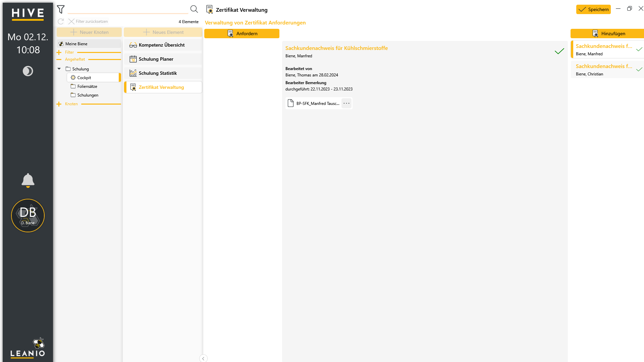
Task: Select Biene, Christian certificate card
Action: [607, 69]
